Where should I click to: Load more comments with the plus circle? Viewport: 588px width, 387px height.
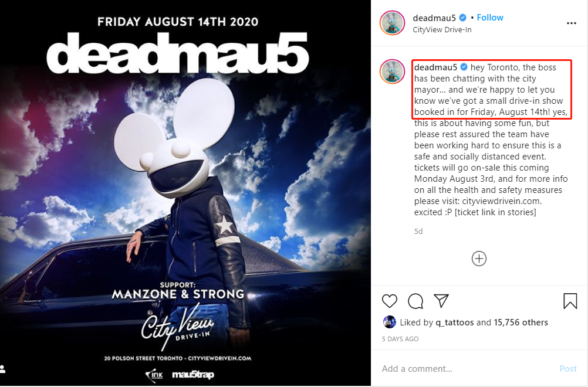(x=479, y=259)
